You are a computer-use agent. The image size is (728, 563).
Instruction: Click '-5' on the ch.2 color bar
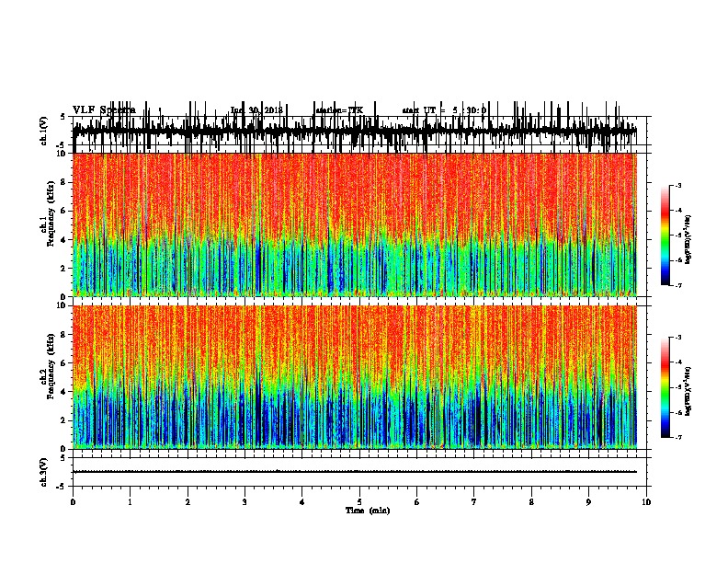point(677,387)
